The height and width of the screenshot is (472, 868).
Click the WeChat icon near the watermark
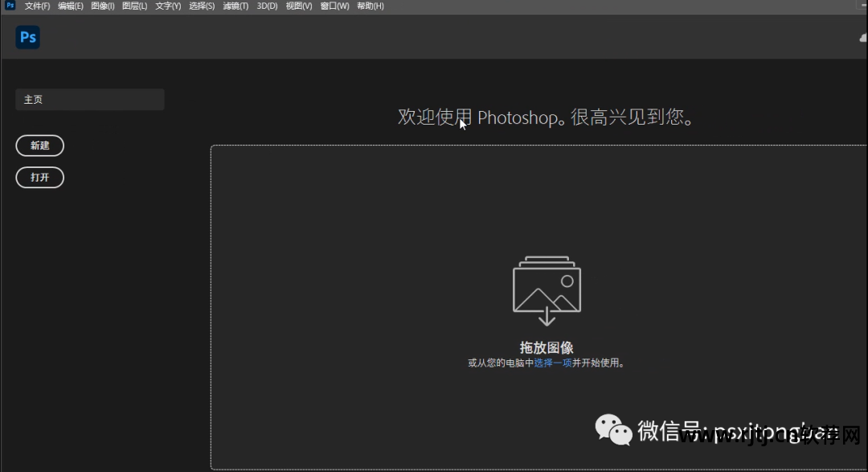coord(612,431)
